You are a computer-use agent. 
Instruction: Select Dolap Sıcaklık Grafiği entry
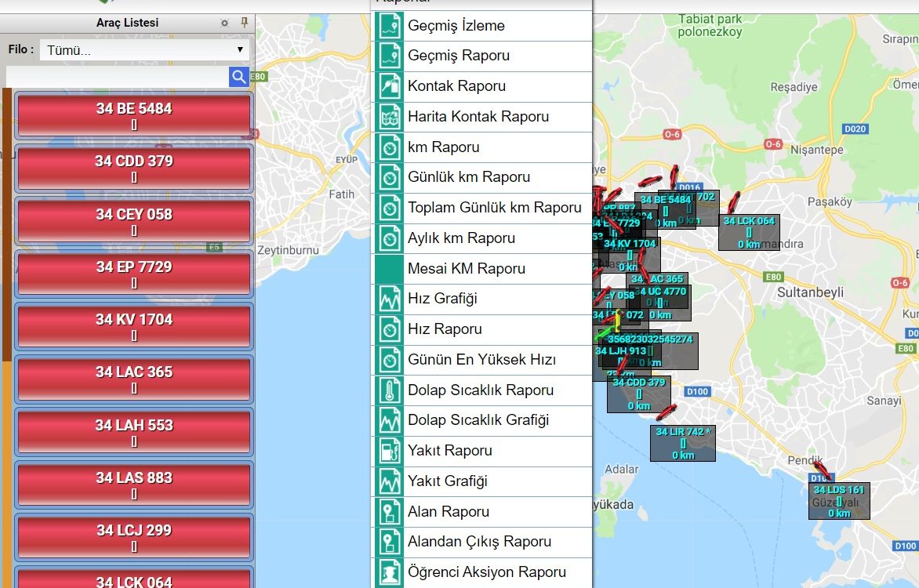[x=481, y=421]
